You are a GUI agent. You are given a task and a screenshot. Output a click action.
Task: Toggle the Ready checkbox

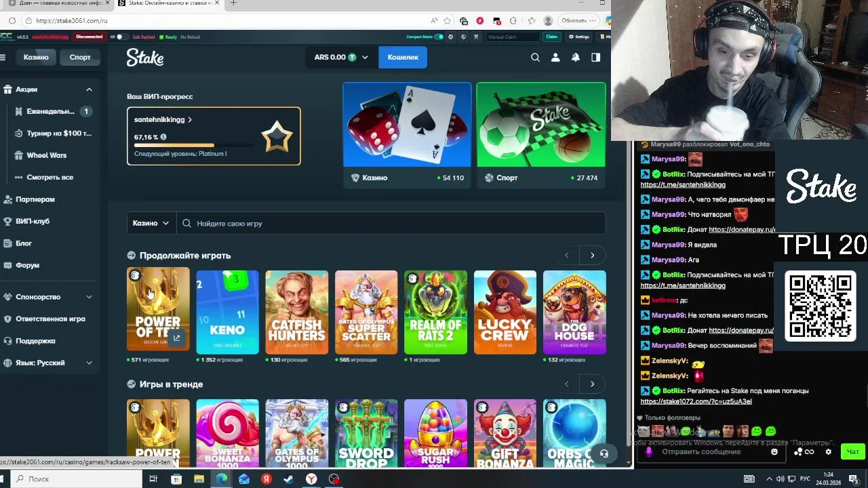coord(160,37)
